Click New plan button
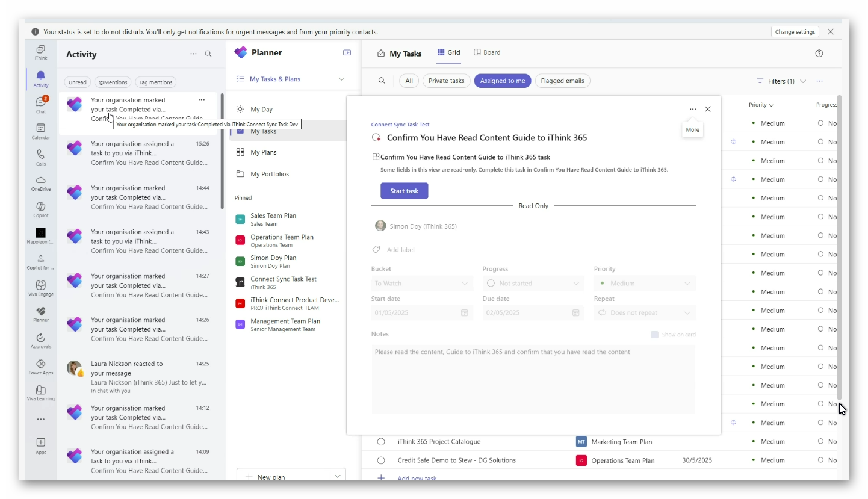Screen dimensions: 868x499 (284, 476)
